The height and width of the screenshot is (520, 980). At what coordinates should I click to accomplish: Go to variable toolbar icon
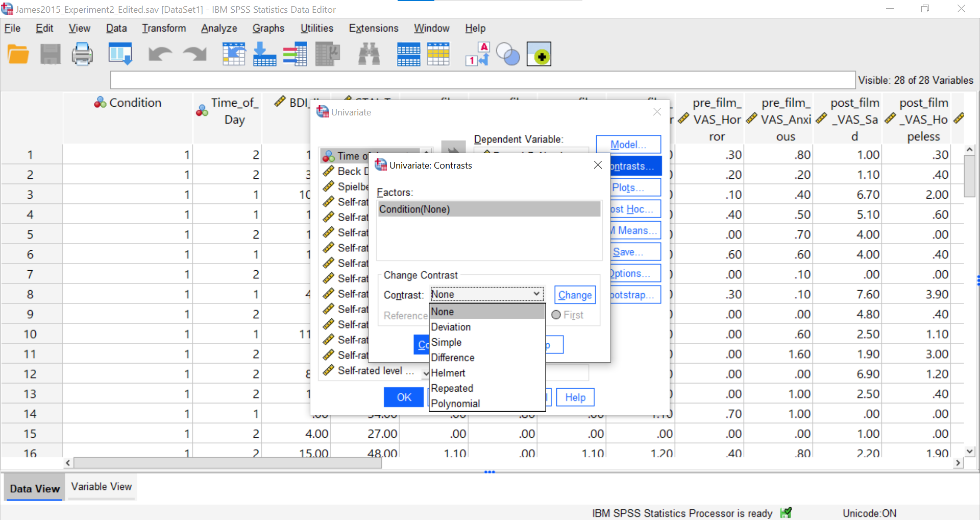coord(264,54)
